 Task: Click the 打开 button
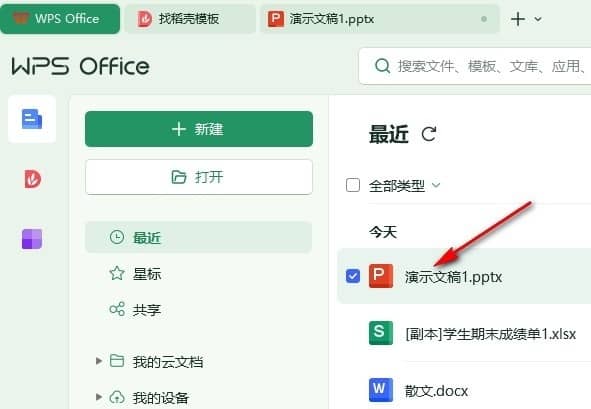(199, 177)
